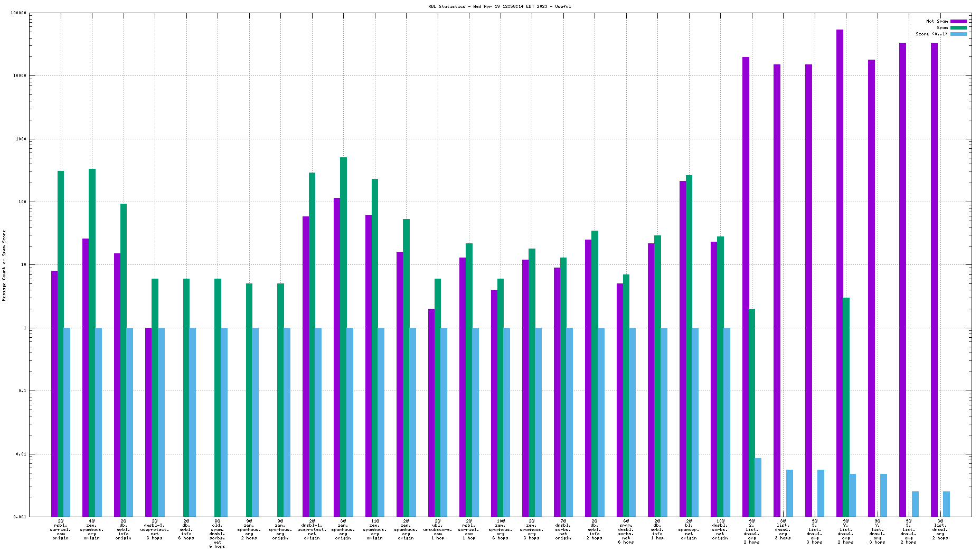Click the tallest green Spam bar
The image size is (980, 551).
(x=343, y=337)
